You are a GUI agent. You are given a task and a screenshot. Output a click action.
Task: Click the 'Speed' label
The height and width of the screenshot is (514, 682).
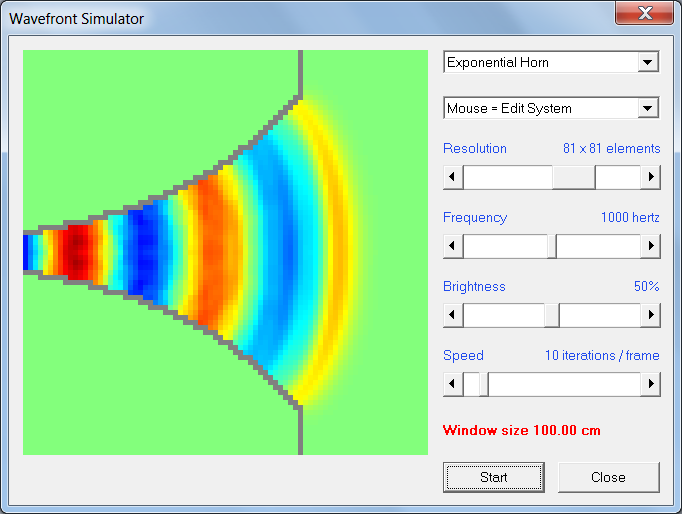point(463,355)
